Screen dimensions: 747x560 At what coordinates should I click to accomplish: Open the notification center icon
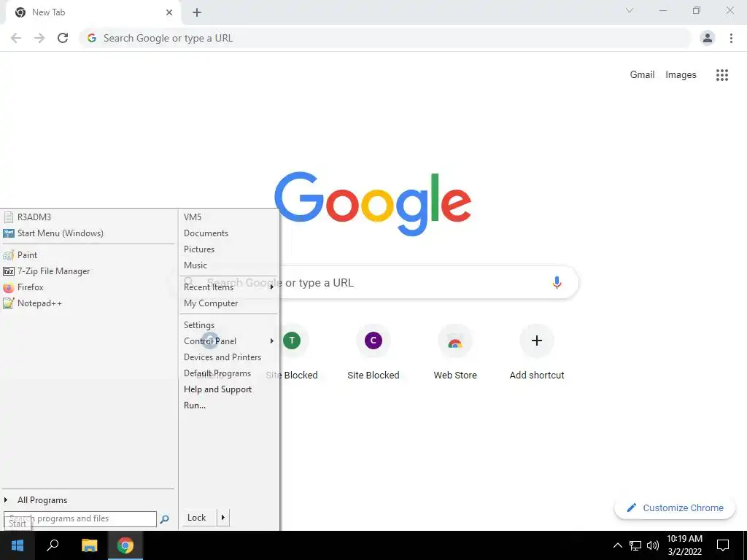(723, 545)
